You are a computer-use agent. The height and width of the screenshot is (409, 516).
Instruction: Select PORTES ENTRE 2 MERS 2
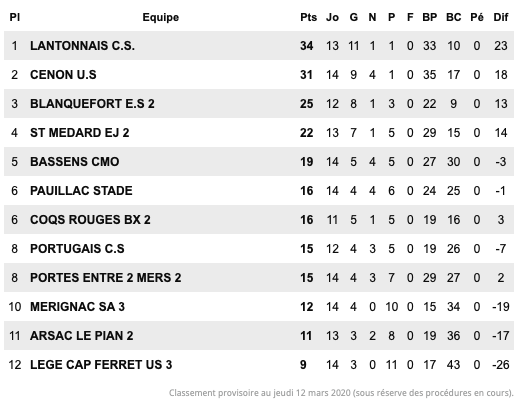point(105,278)
